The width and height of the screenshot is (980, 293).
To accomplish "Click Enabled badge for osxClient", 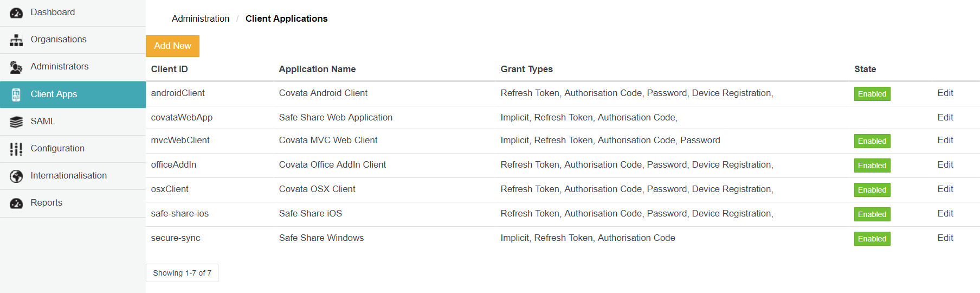I will tap(872, 190).
